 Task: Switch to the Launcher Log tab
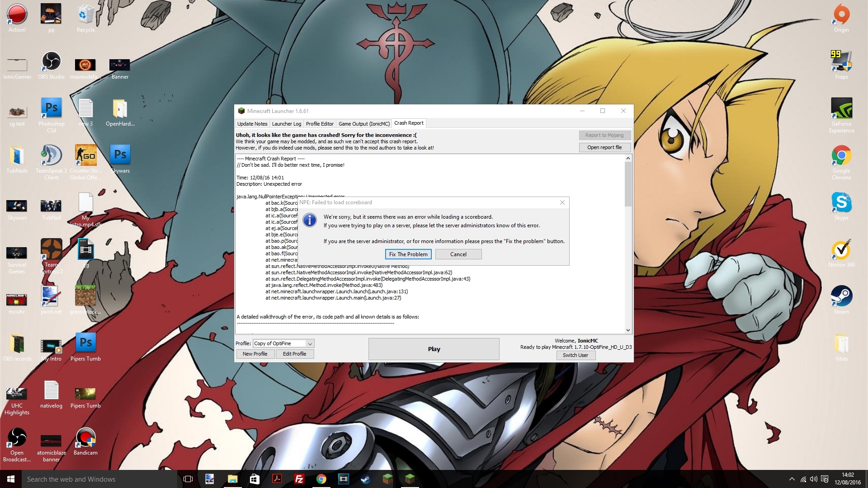[x=286, y=124]
